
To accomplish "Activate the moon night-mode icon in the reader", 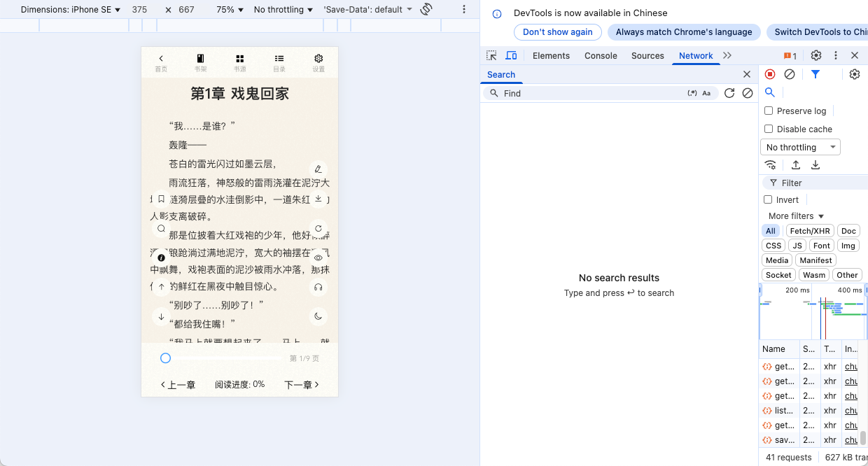I will [318, 316].
